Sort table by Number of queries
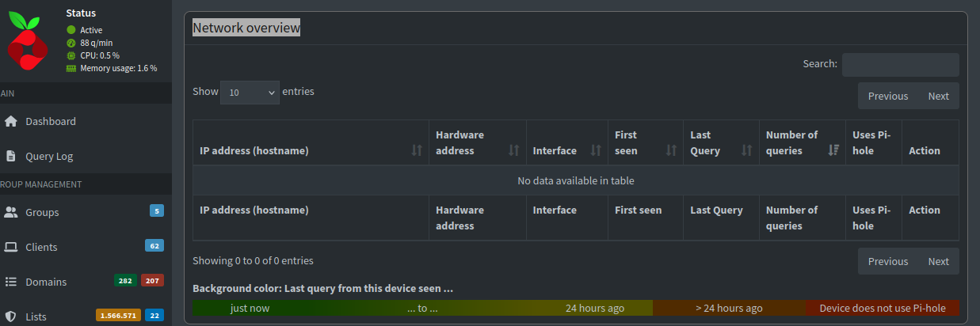Screen dimensions: 980x326 coord(801,142)
